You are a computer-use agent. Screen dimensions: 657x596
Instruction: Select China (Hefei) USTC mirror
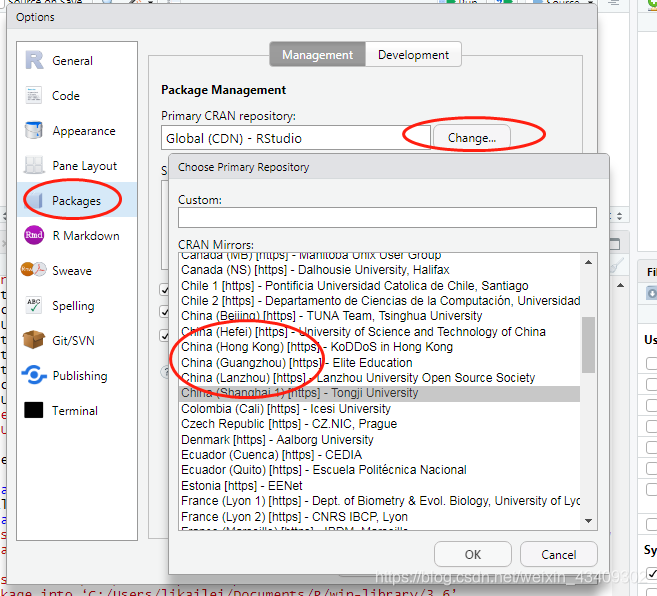coord(379,332)
